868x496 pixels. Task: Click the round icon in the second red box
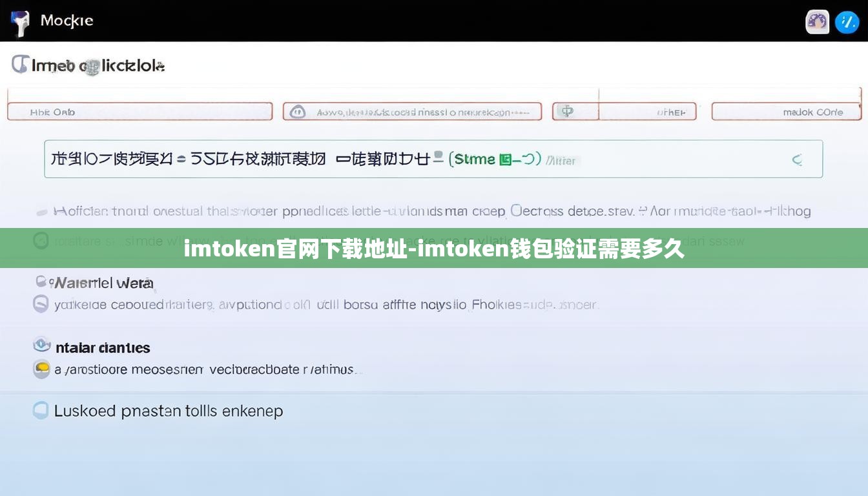pyautogui.click(x=298, y=112)
